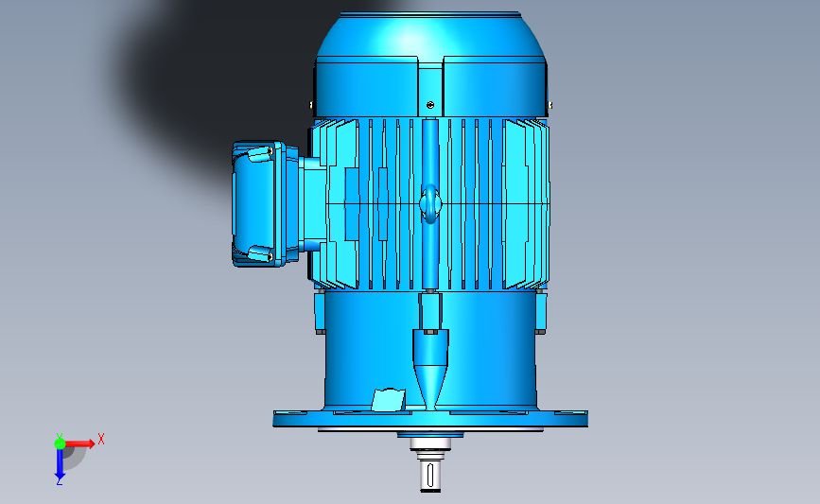The image size is (820, 504).
Task: Click the red X axis arrow on triad
Action: point(80,443)
